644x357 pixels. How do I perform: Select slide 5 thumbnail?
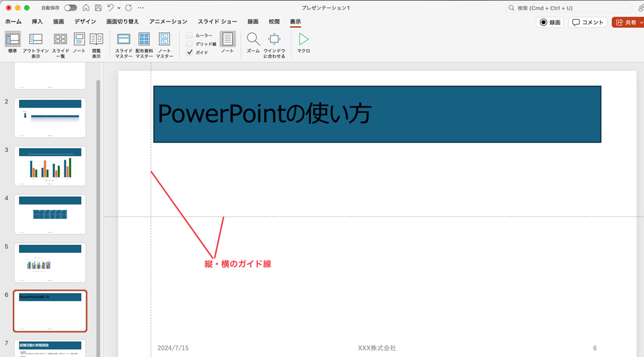tap(50, 263)
